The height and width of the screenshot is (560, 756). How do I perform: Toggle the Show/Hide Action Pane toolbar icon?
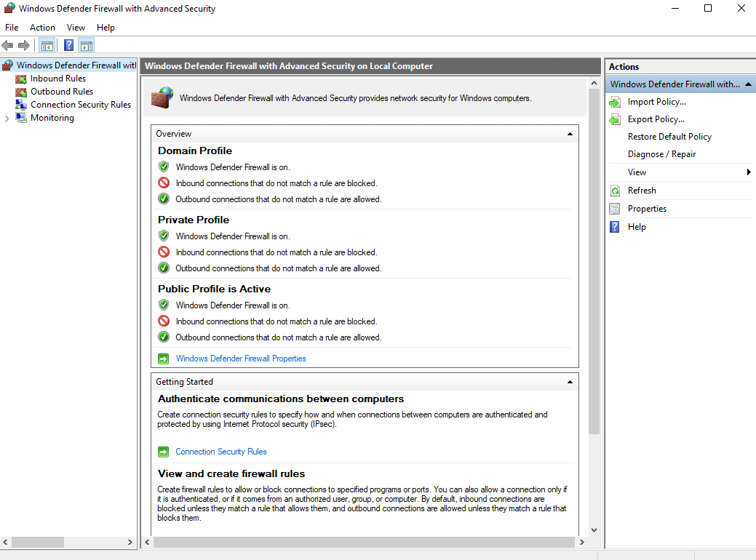86,45
